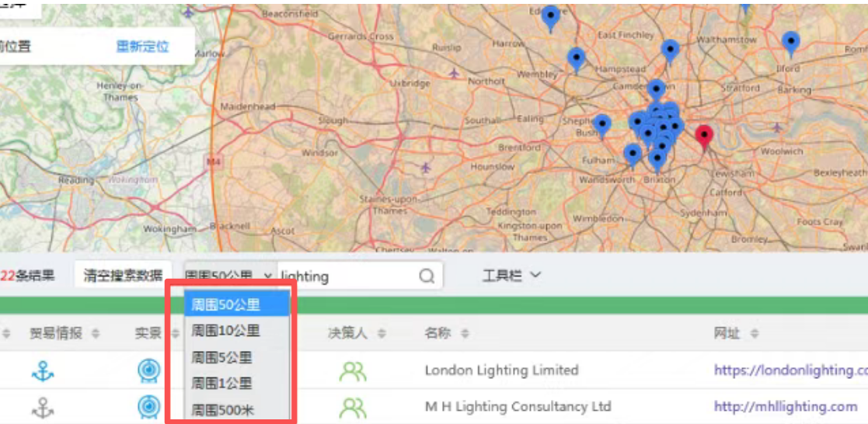Image resolution: width=868 pixels, height=424 pixels.
Task: Click the blue anchor icon for London Lighting Limited
Action: coord(43,372)
